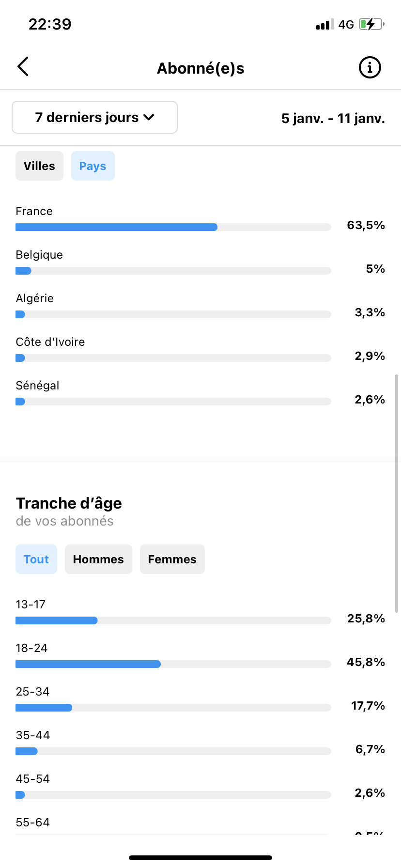Select the Tout age filter

point(36,559)
